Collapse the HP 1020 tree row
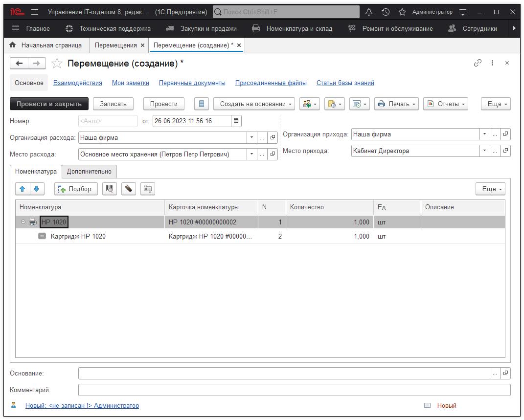The height and width of the screenshot is (420, 524). click(23, 222)
